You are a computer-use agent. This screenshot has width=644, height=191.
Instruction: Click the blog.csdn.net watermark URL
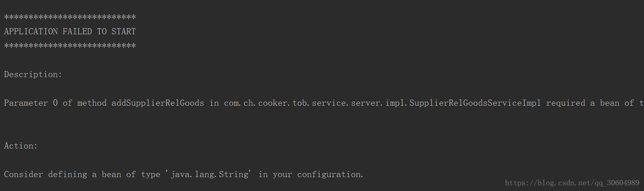[572, 183]
